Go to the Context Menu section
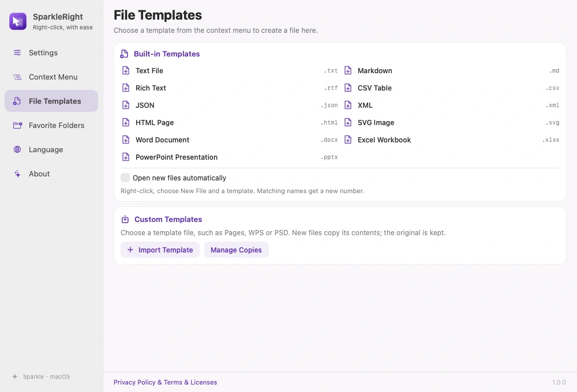Image resolution: width=577 pixels, height=392 pixels. click(x=51, y=77)
